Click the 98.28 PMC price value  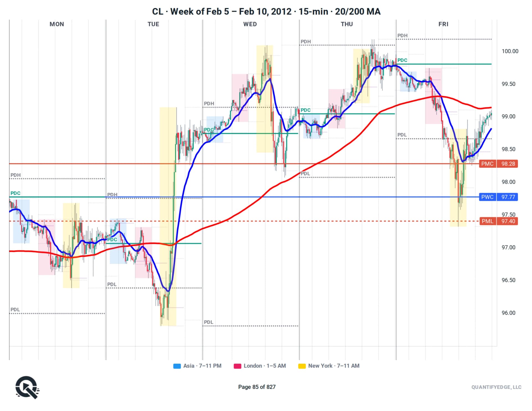click(x=508, y=164)
